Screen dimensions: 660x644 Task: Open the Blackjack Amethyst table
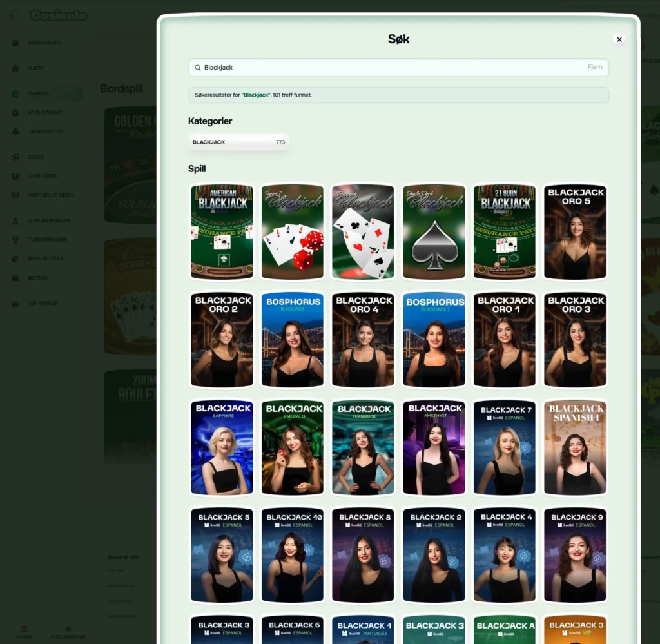pos(434,447)
